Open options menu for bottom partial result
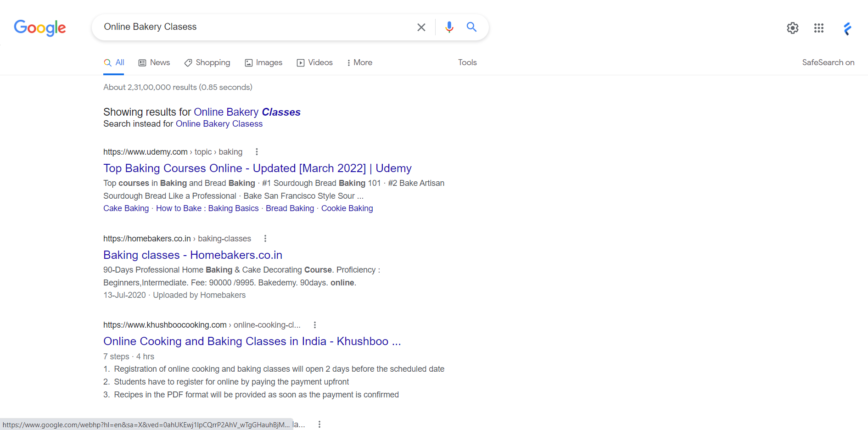 coord(319,424)
